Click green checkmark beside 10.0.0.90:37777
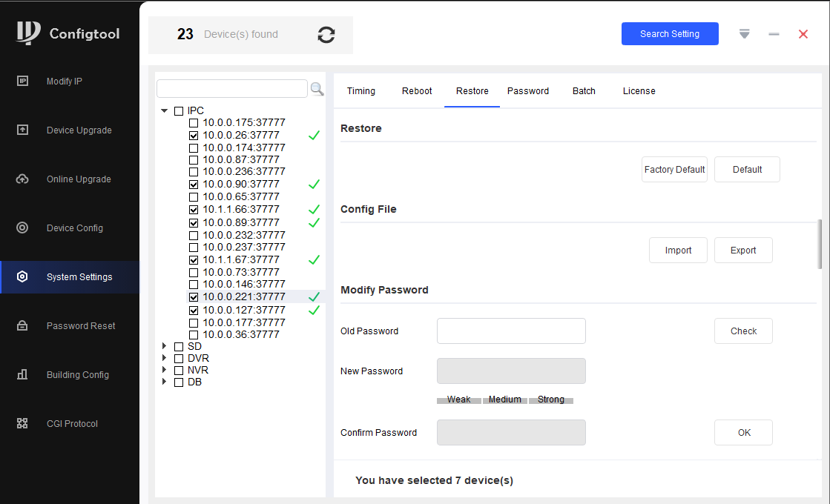Viewport: 830px width, 504px height. pos(314,184)
